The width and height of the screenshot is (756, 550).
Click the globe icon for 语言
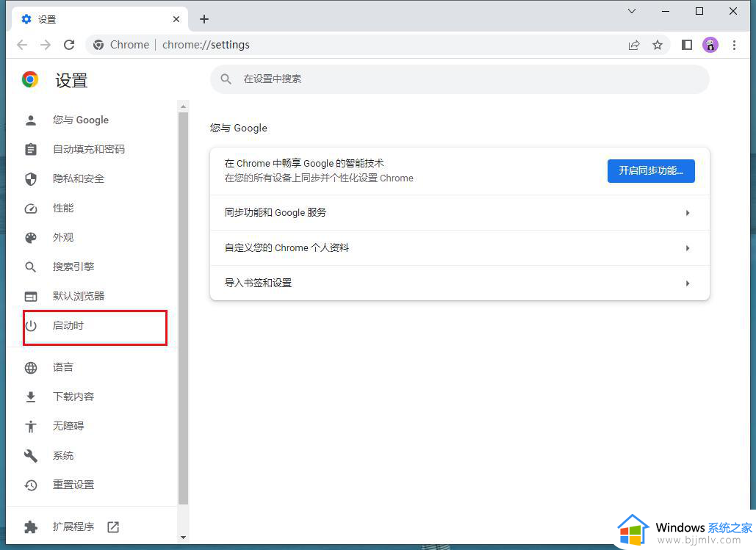pos(31,368)
